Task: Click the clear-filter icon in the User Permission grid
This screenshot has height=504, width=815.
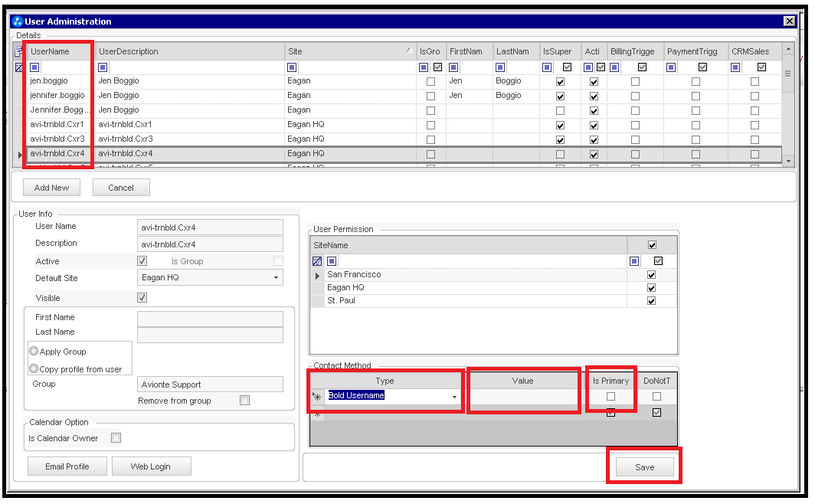Action: [x=317, y=261]
